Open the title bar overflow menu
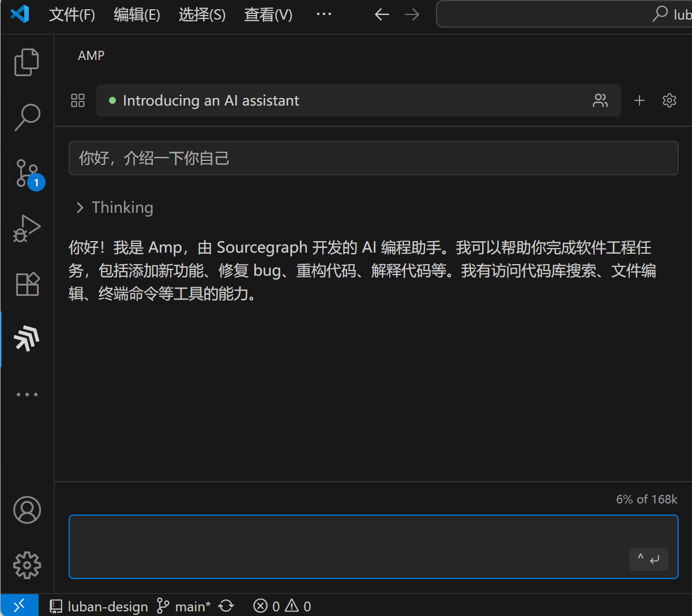This screenshot has height=616, width=692. pos(324,14)
